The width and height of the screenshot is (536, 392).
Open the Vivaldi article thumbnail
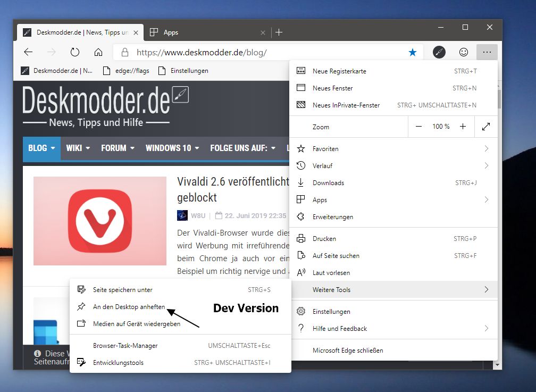click(x=100, y=221)
